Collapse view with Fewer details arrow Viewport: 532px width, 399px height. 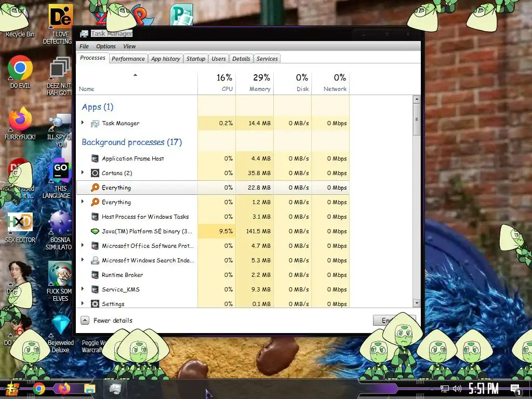point(85,320)
